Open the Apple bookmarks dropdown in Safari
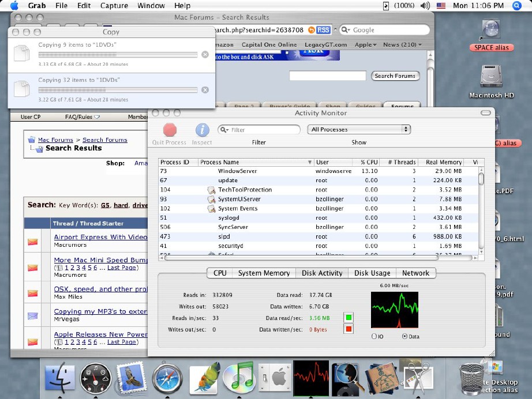 [x=366, y=45]
